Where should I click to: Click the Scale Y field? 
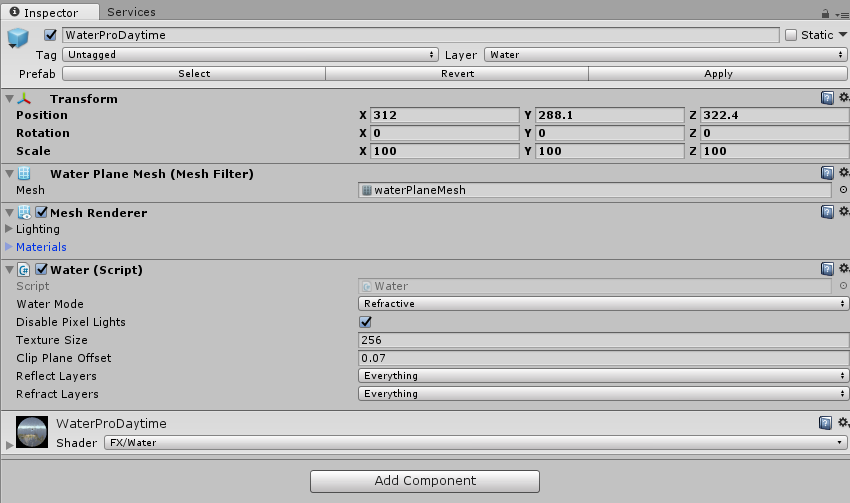tap(610, 151)
